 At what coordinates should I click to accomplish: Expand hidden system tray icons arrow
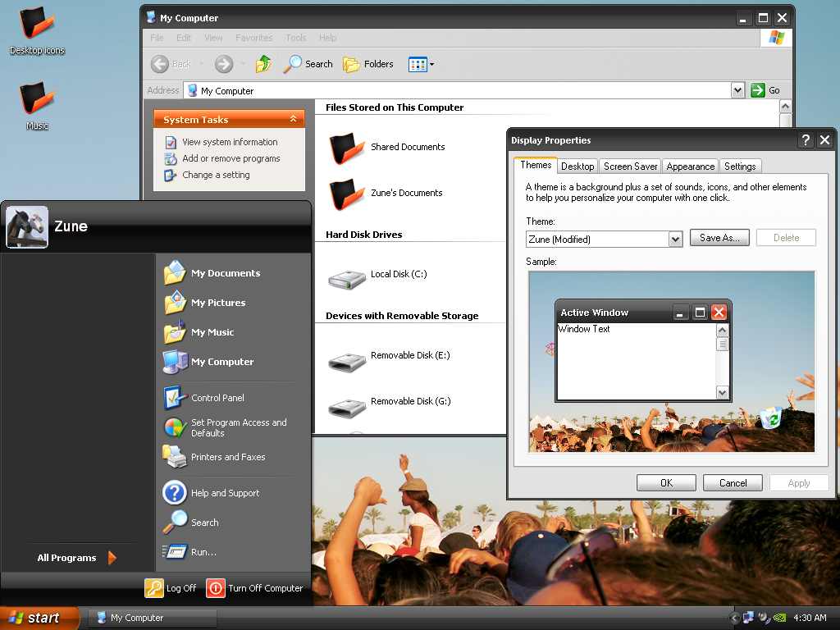point(733,618)
